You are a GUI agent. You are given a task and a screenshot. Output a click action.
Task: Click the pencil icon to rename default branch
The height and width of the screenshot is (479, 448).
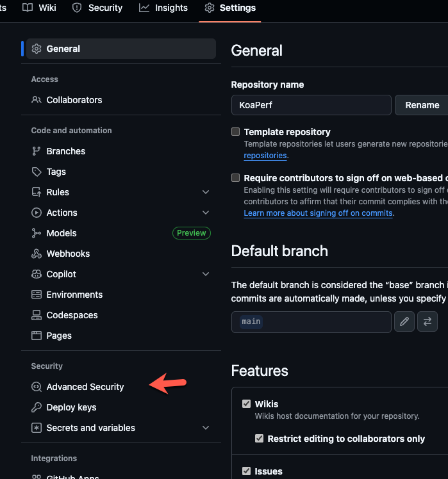click(404, 321)
